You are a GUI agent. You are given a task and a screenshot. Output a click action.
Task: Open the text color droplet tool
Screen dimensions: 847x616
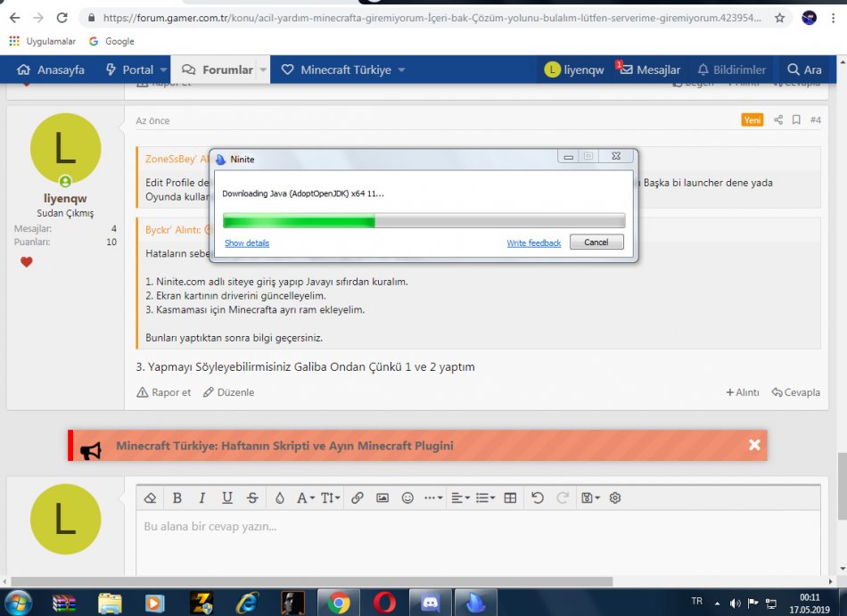279,497
